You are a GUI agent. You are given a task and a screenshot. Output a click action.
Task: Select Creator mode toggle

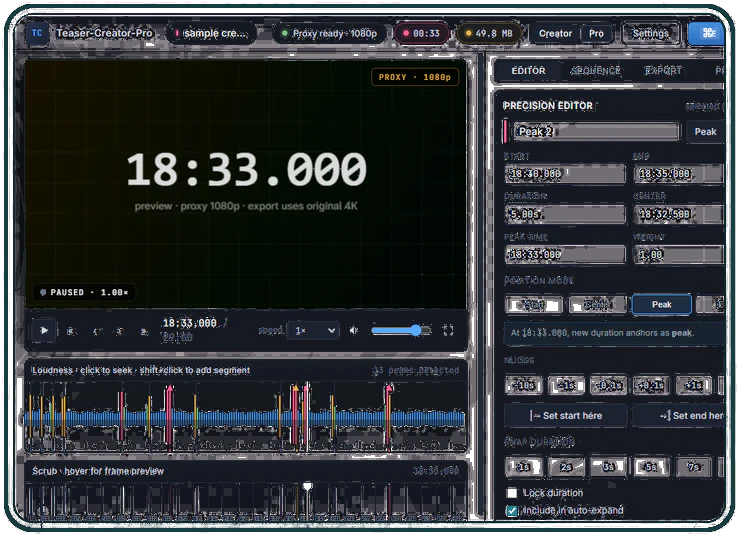click(x=555, y=33)
